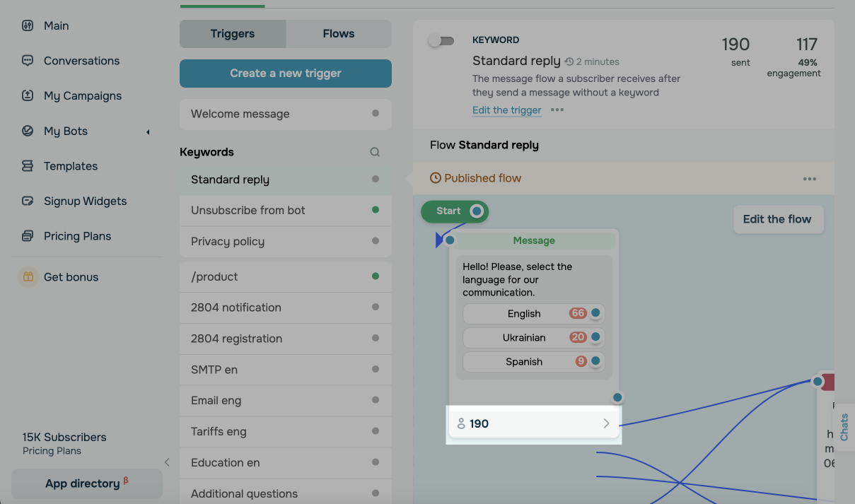Click the Get bonus gift icon

pos(28,277)
